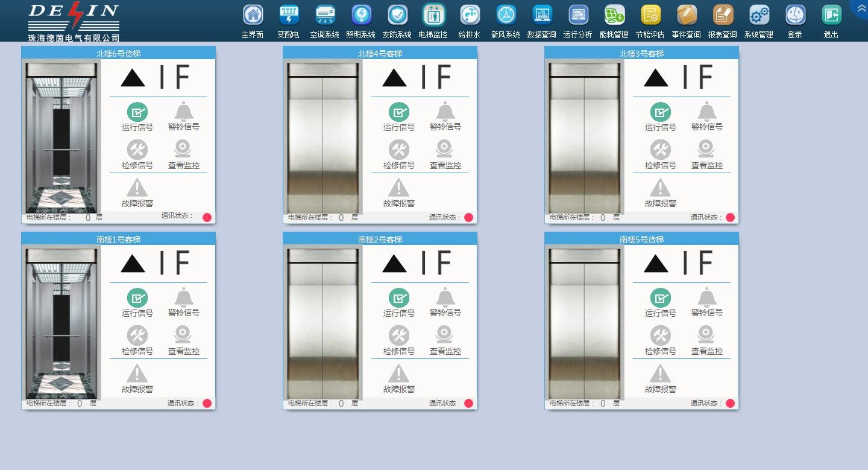Click red 通讯状态 indicator in 北楼3号客梯 card
Screen dimensions: 868x470
[731, 218]
